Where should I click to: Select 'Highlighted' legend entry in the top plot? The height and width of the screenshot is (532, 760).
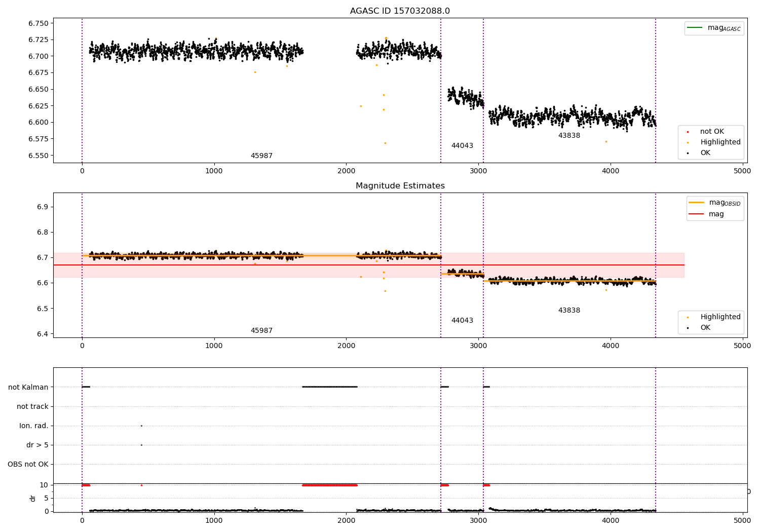pos(720,142)
